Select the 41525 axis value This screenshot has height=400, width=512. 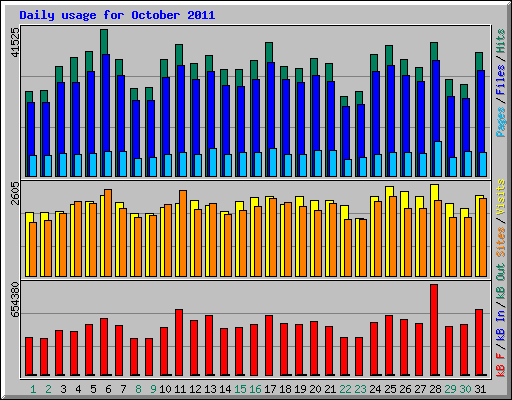(x=15, y=42)
